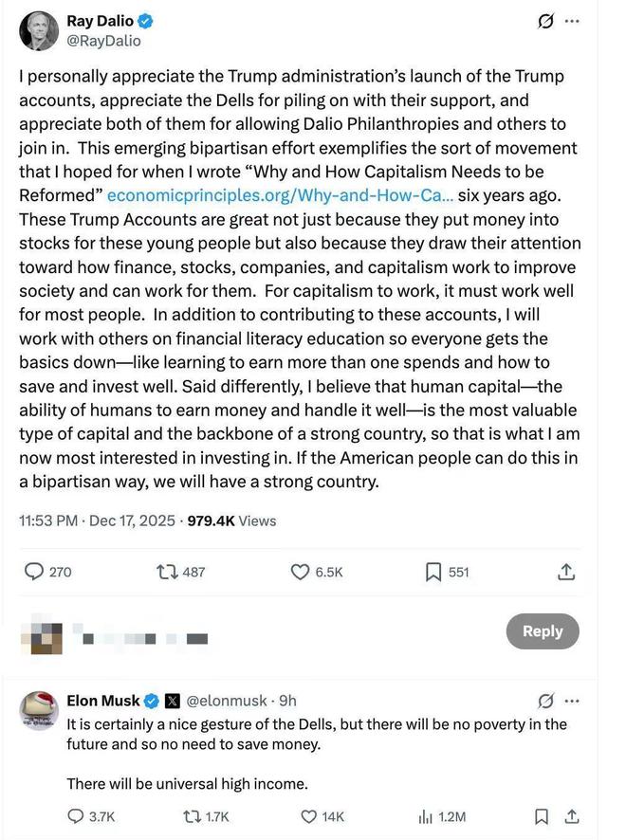Share Ray Dalio's post
Image resolution: width=626 pixels, height=840 pixels.
(565, 572)
